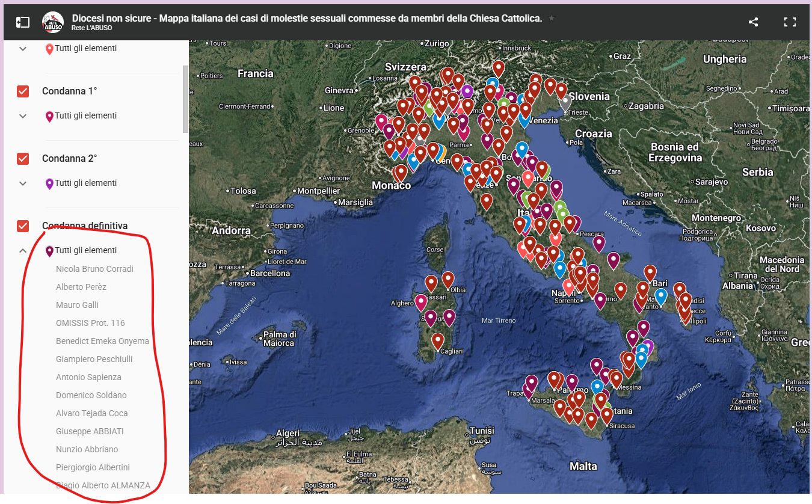Image resolution: width=812 pixels, height=504 pixels.
Task: Open the Mauro Galli list item
Action: tap(77, 305)
